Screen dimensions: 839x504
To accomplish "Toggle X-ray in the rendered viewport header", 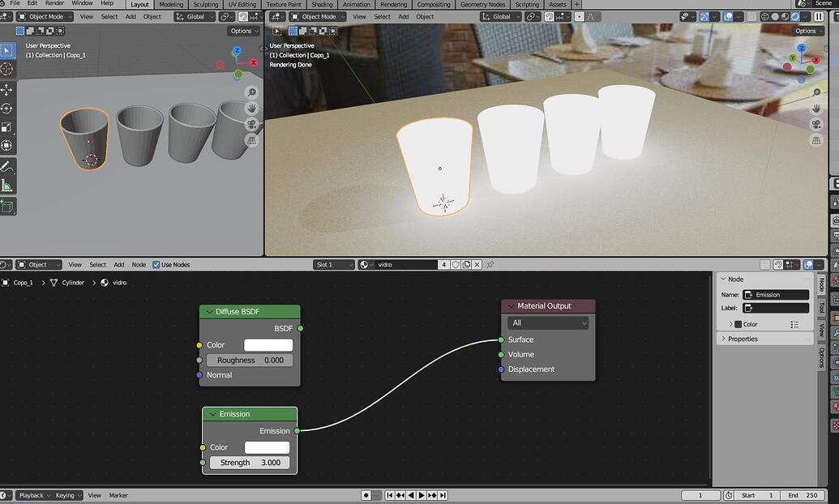I will click(x=751, y=16).
